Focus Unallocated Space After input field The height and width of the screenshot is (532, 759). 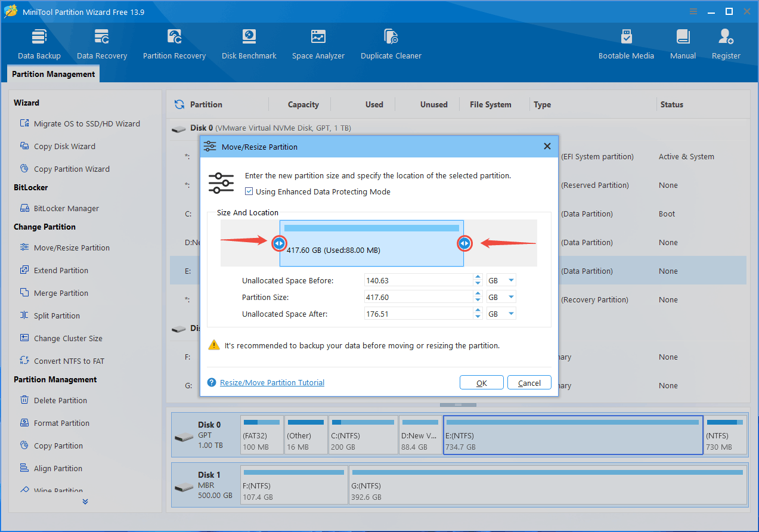pyautogui.click(x=419, y=314)
